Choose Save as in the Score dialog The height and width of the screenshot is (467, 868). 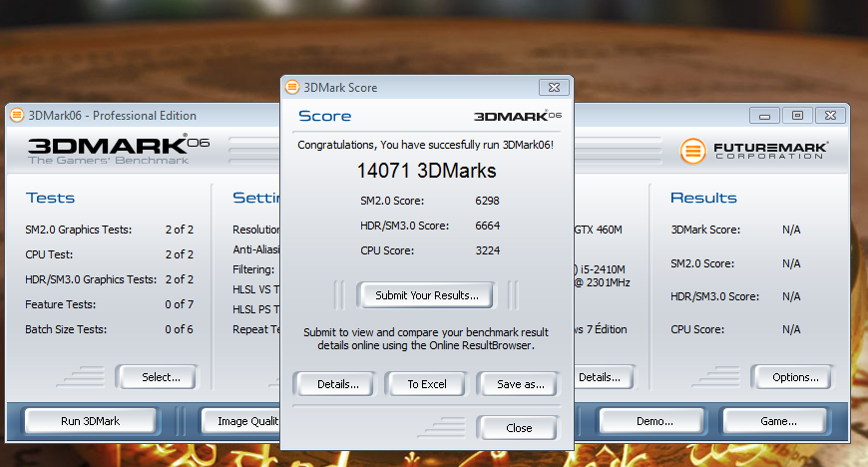pyautogui.click(x=520, y=384)
